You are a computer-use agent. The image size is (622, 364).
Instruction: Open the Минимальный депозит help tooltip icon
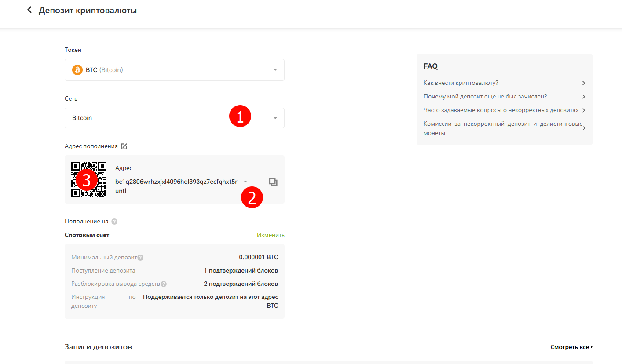point(141,258)
